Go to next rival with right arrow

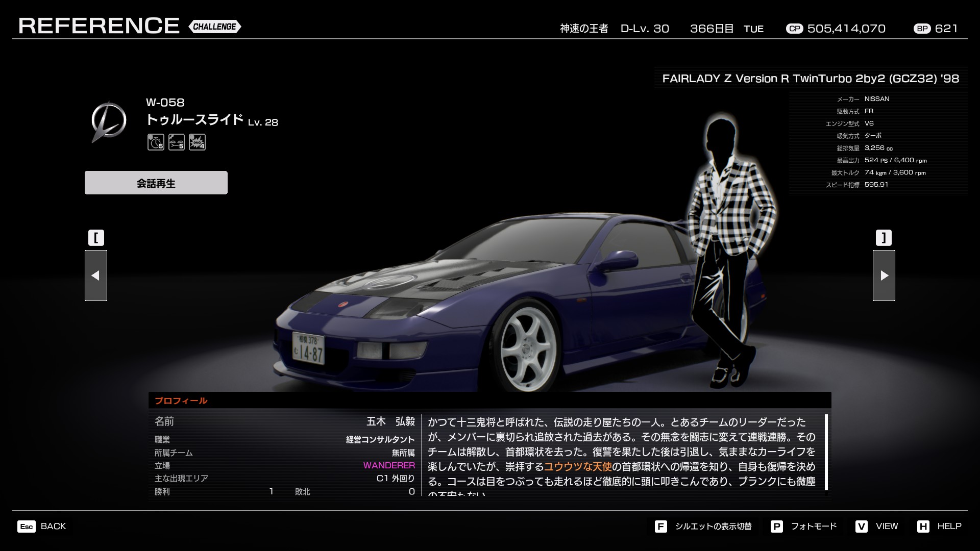[x=884, y=275]
